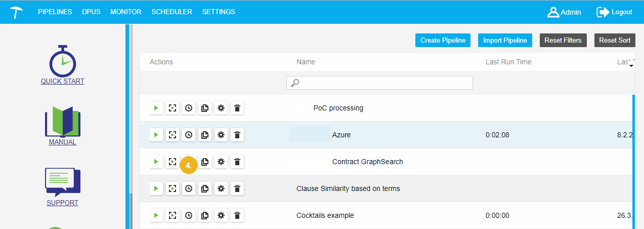Click the Create Pipeline button
This screenshot has height=229, width=644.
click(443, 41)
